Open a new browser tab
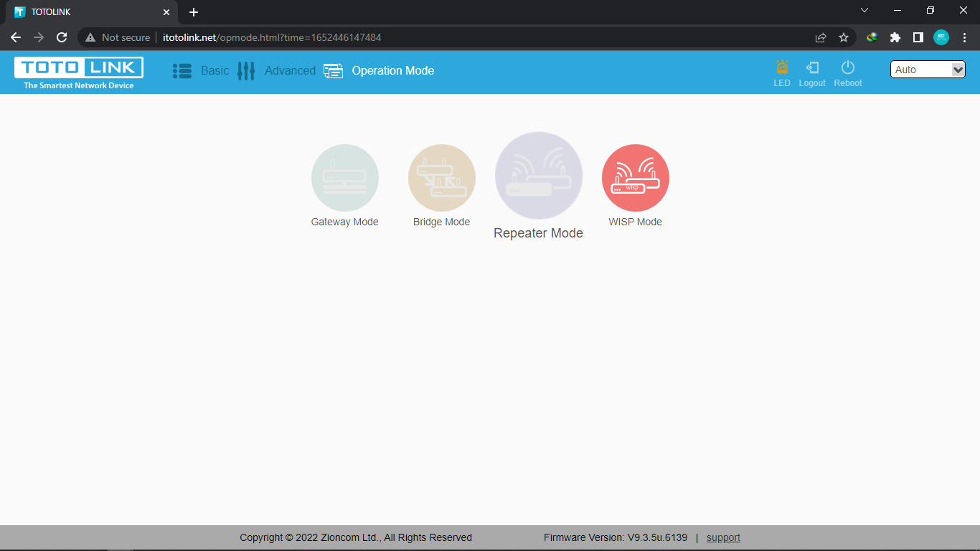 (194, 12)
